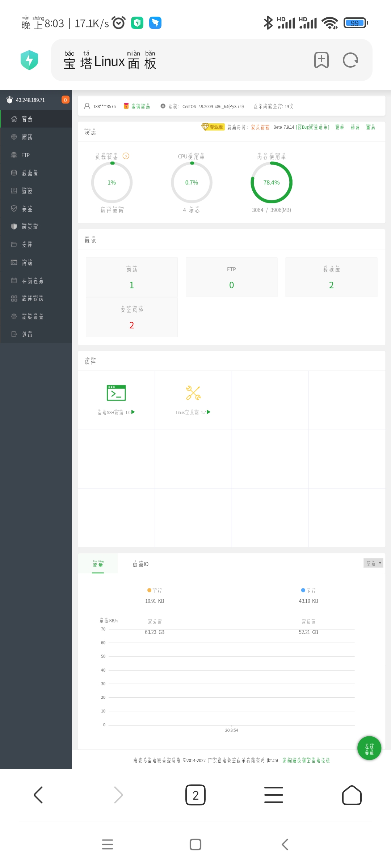
Task: Tap the Android recents menu button
Action: [108, 844]
